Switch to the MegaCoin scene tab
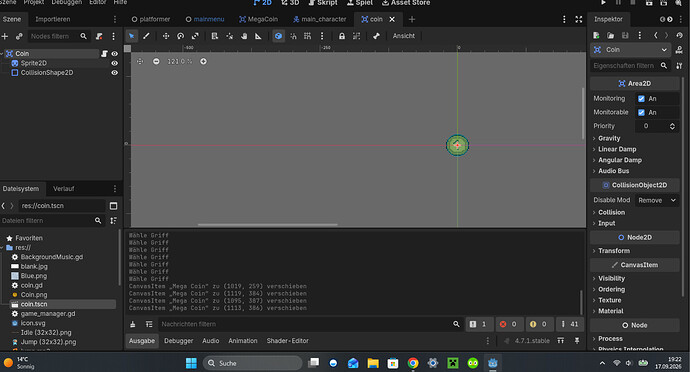The height and width of the screenshot is (372, 690). (x=258, y=19)
